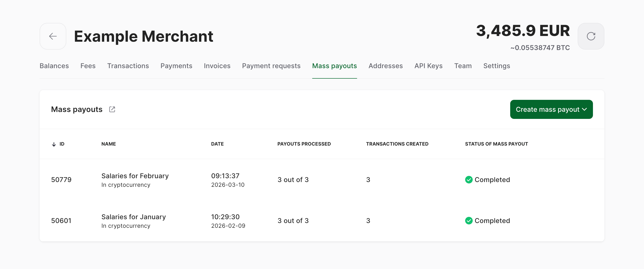Open the Payment requests tab
This screenshot has width=644, height=269.
(x=271, y=66)
